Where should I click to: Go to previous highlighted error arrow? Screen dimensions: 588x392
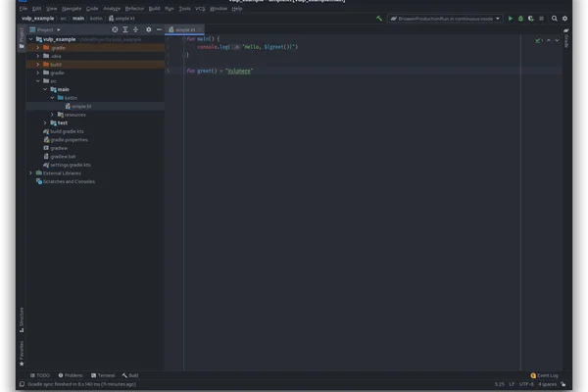pyautogui.click(x=549, y=40)
